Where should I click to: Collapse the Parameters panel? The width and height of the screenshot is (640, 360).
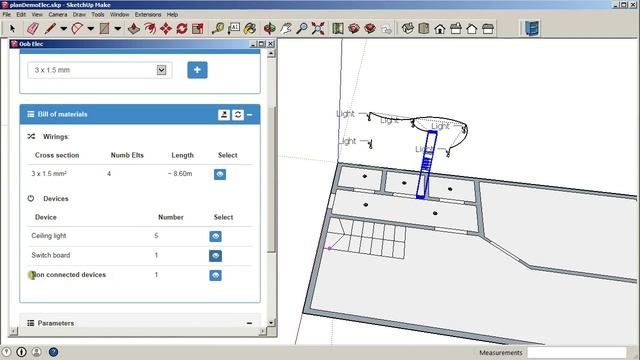(x=249, y=323)
